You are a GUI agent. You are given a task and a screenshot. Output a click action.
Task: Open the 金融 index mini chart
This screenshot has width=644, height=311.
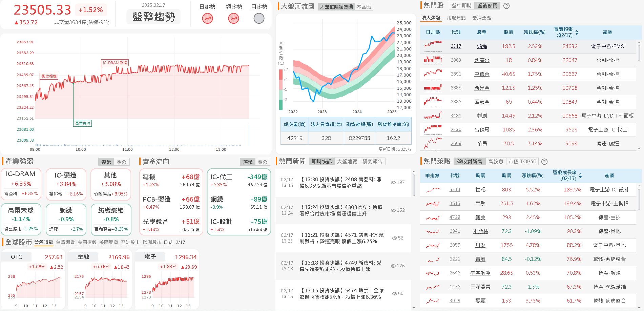click(x=100, y=279)
